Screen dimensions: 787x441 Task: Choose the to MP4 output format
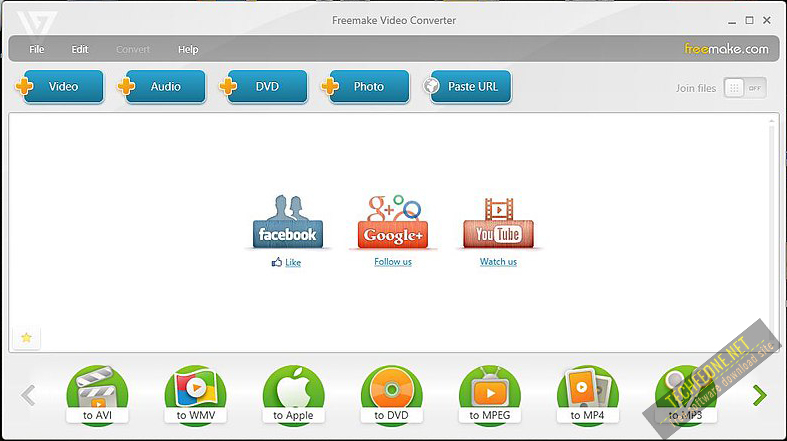pyautogui.click(x=588, y=395)
